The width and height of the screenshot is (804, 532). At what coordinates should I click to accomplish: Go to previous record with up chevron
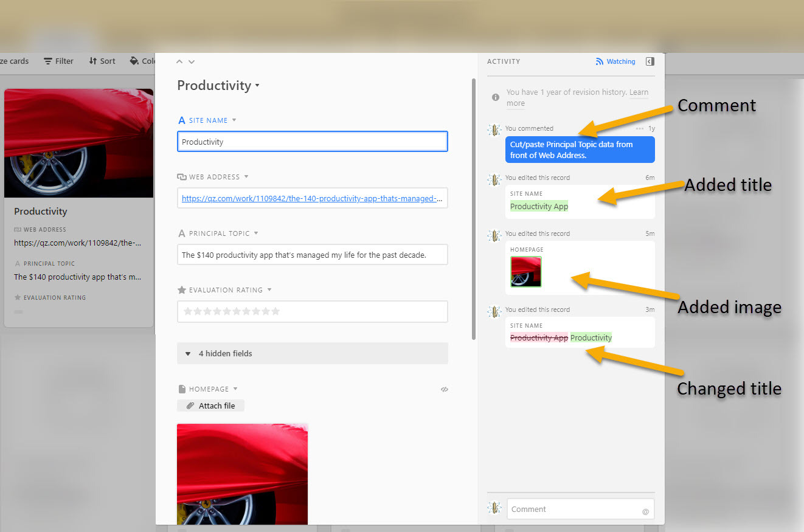(x=179, y=62)
